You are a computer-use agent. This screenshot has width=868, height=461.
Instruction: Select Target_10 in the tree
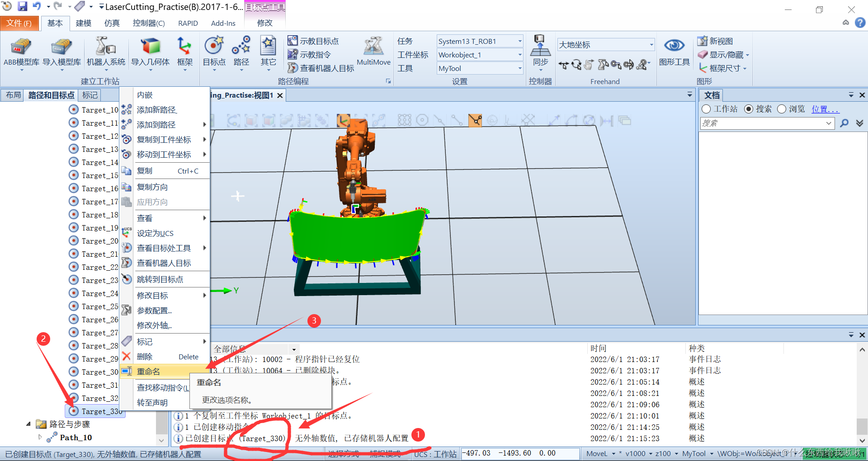[94, 110]
